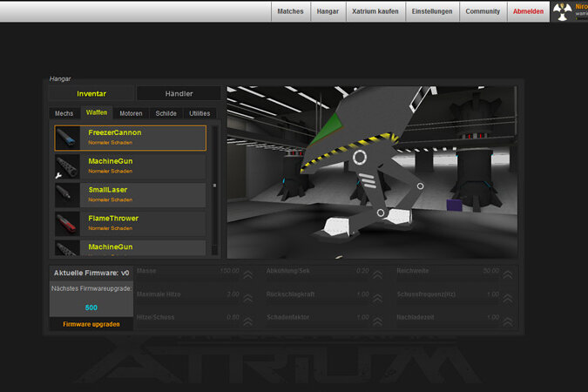Go to Xatrium kaufen
Screen dimensions: 588x392
375,11
